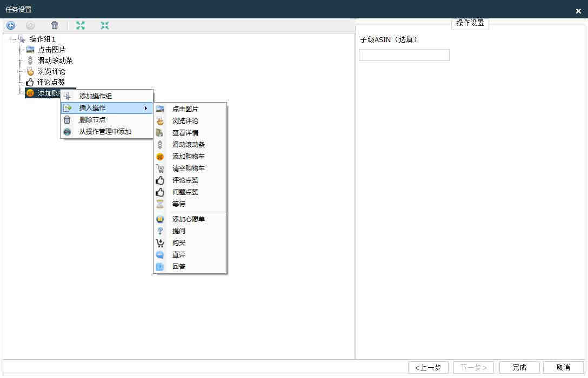This screenshot has height=378, width=588.
Task: Choose 删除节点 in the context menu
Action: coord(92,120)
